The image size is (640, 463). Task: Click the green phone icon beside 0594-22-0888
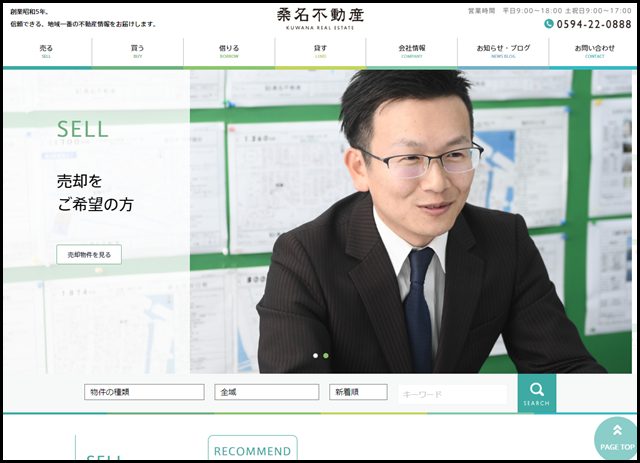549,24
